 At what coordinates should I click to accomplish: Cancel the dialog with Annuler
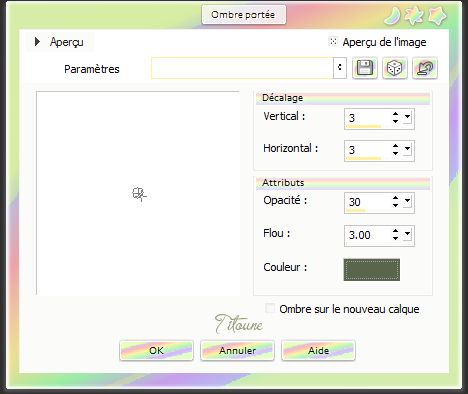coord(237,350)
